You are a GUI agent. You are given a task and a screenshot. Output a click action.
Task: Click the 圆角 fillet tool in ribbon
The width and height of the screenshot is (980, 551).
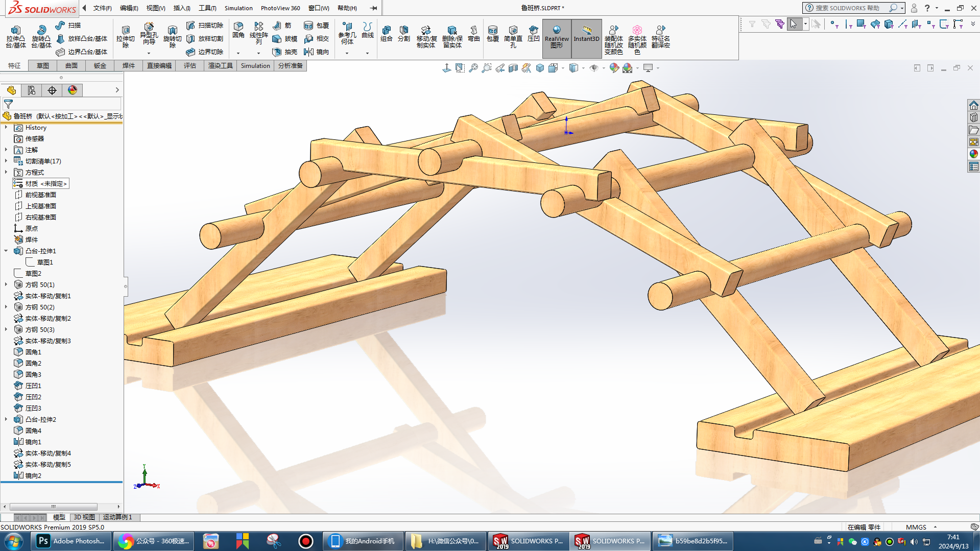click(238, 30)
